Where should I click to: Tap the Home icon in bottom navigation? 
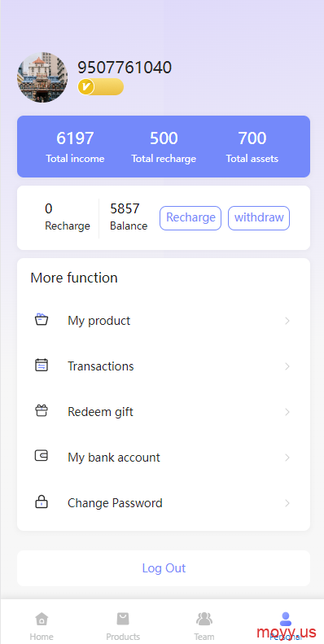coord(42,618)
